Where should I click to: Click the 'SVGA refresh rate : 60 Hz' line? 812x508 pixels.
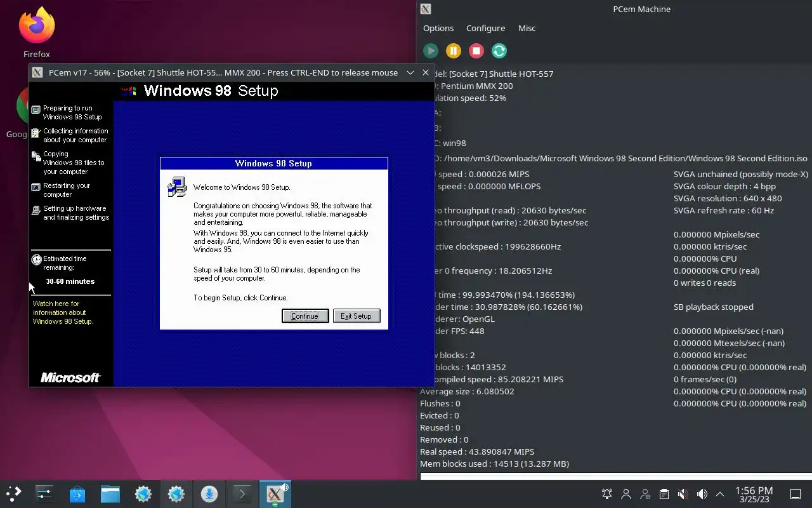(724, 210)
